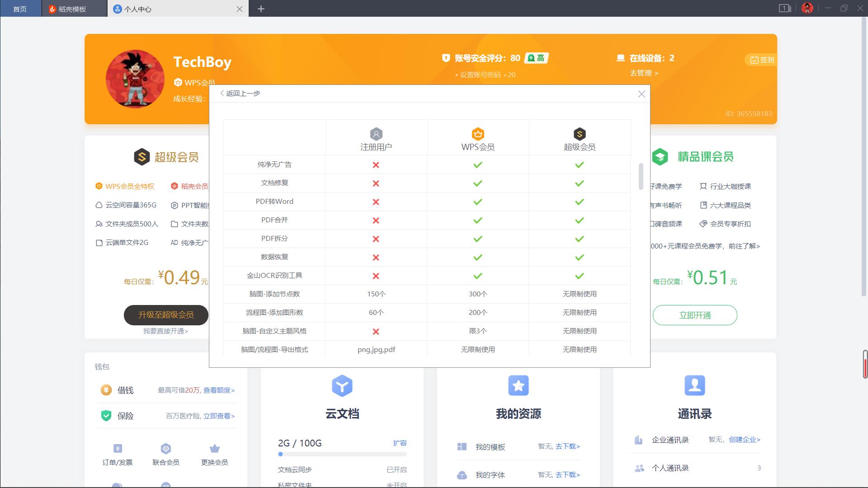868x488 pixels.
Task: Switch to the 稻壳模板 tab
Action: point(72,9)
